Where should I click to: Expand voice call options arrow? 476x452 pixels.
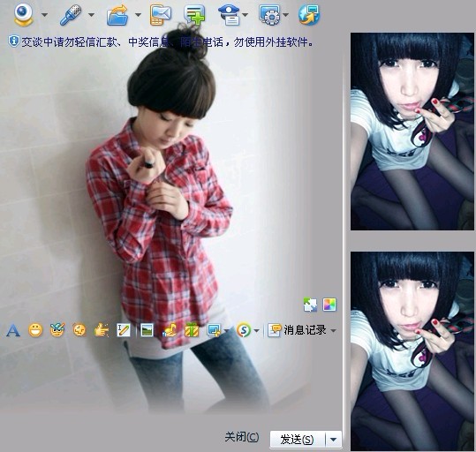pos(91,15)
